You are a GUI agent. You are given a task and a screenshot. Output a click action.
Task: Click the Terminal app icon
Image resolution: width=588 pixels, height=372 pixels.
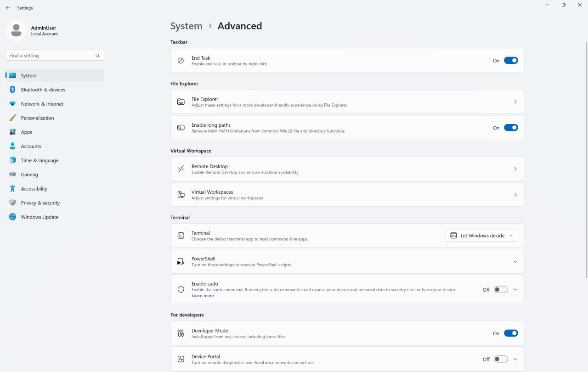(181, 235)
